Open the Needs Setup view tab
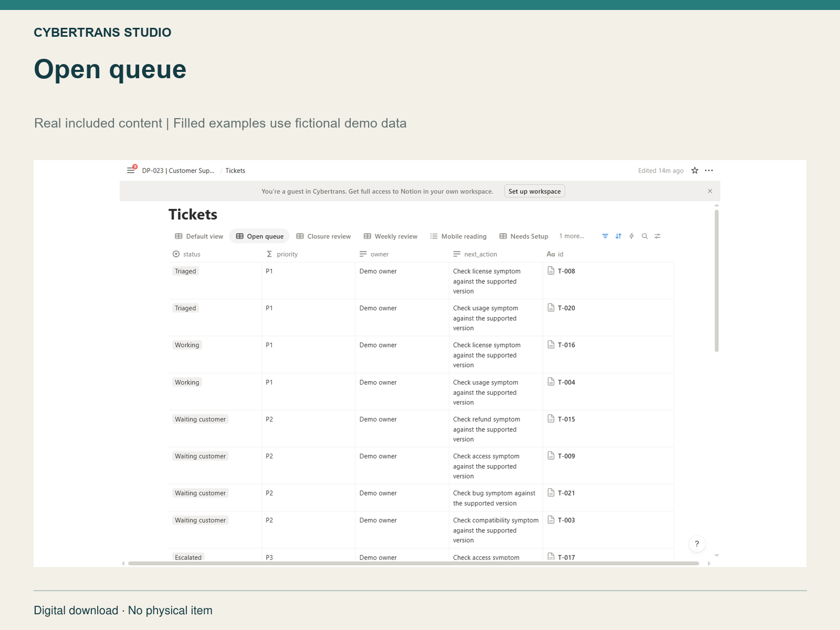 [523, 236]
